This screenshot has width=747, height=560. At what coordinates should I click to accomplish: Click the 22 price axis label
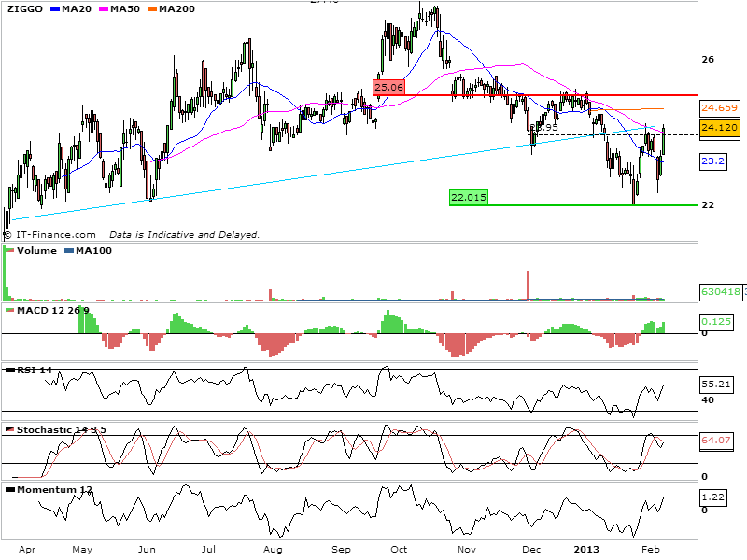pyautogui.click(x=708, y=205)
